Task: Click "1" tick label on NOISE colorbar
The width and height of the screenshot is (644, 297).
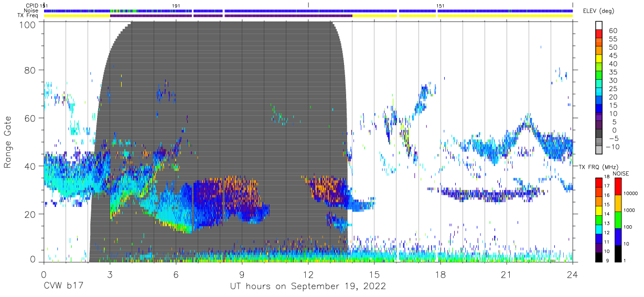Action: pos(626,260)
